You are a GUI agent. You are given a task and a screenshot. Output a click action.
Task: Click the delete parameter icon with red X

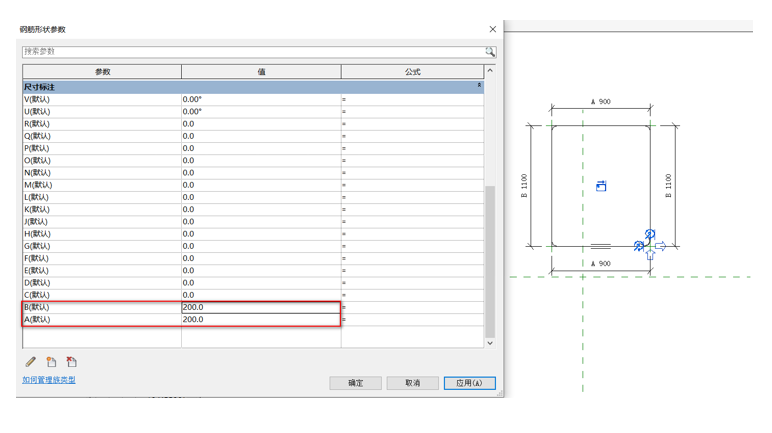pos(71,362)
